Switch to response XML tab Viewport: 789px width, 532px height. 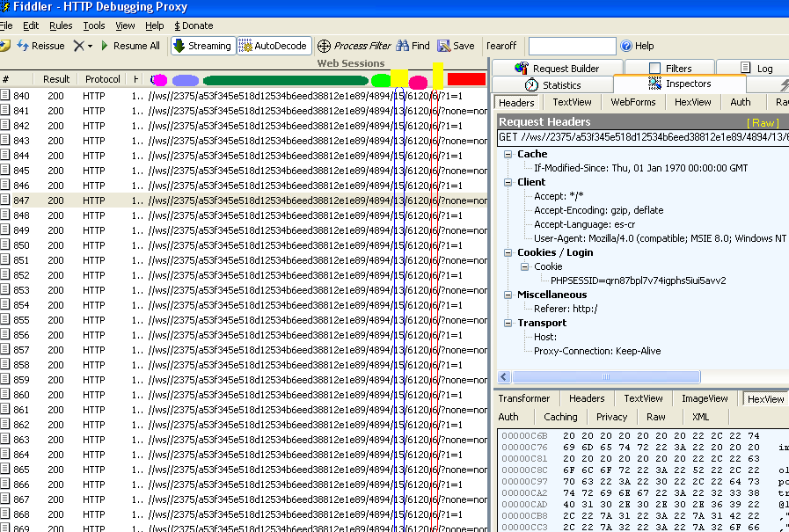[700, 417]
